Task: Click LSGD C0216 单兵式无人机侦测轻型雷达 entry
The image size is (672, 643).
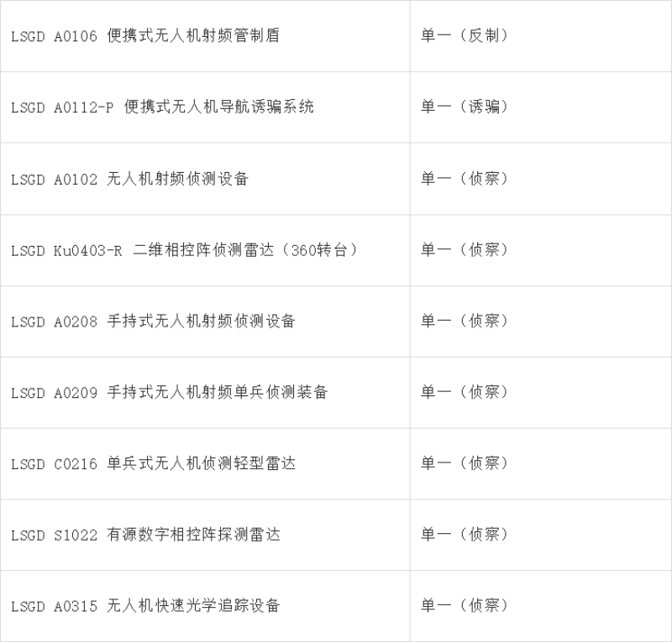Action: [x=154, y=464]
